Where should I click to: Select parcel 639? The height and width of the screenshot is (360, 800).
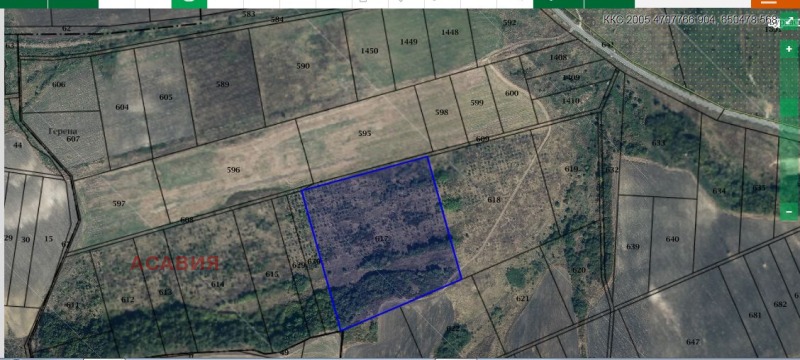pos(633,247)
